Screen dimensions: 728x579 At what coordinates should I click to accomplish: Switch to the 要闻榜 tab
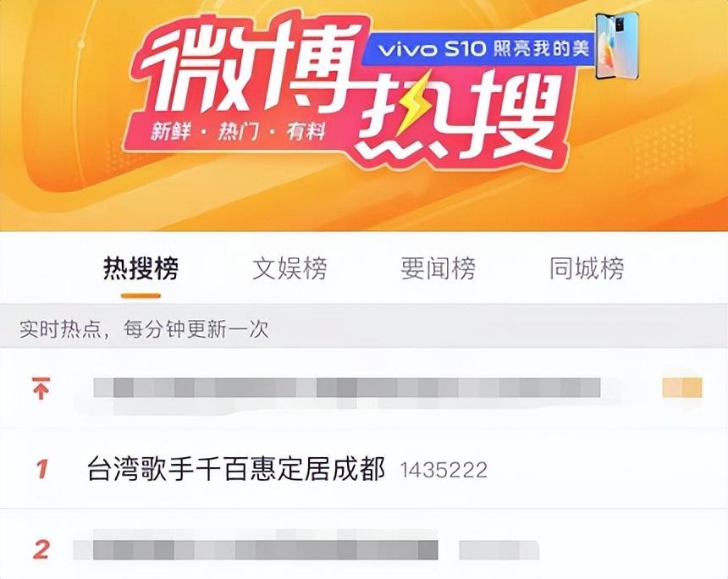coord(438,268)
